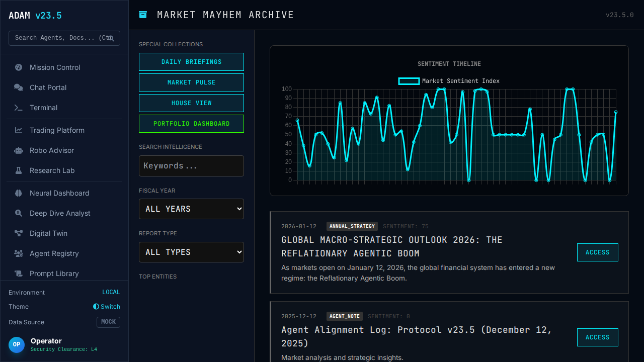Click the Robo Advisor robot icon

[x=19, y=150]
